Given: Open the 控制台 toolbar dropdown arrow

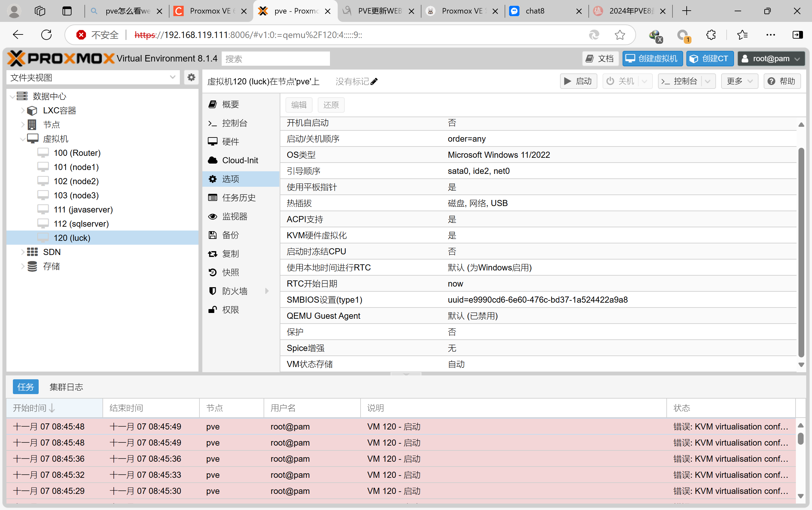Looking at the screenshot, I should [708, 81].
